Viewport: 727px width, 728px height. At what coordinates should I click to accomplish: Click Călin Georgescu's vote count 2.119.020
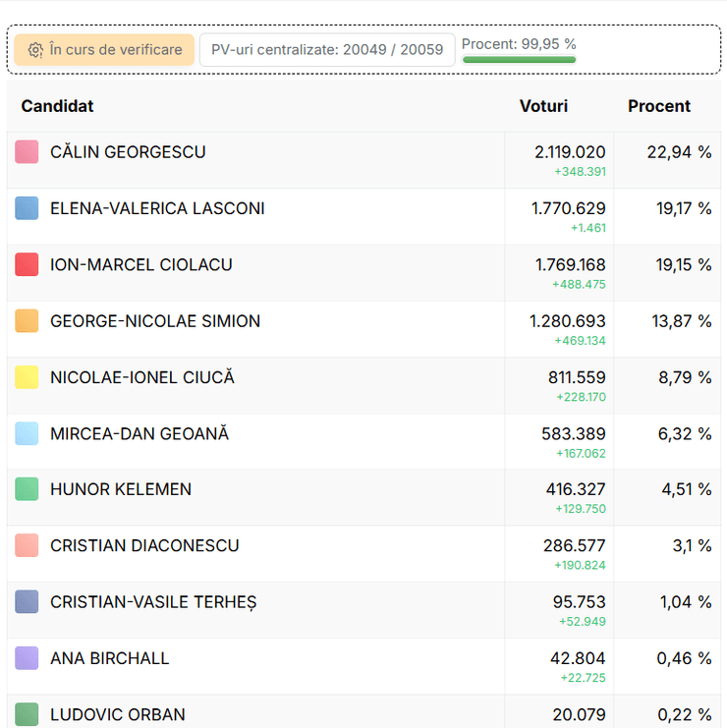(x=570, y=152)
